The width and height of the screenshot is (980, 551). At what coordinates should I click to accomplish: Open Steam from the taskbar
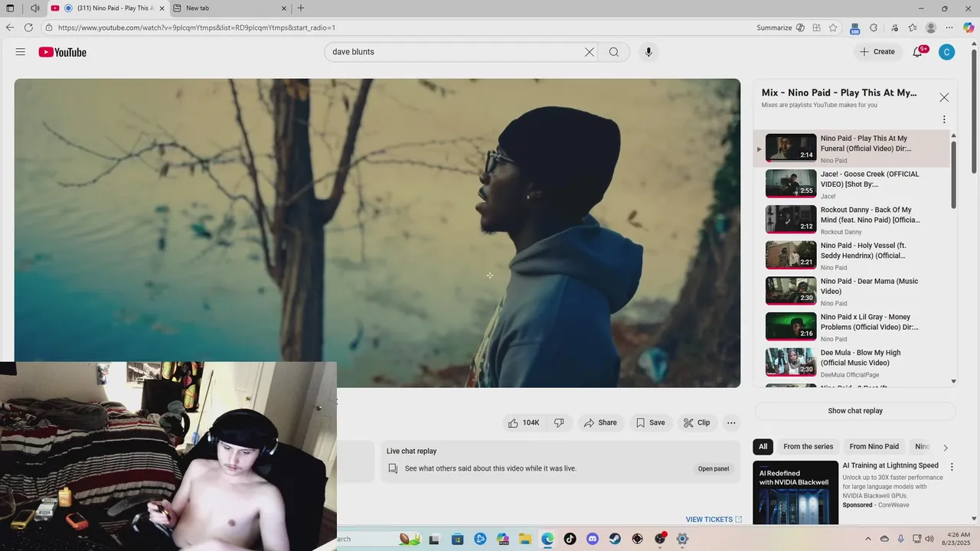pyautogui.click(x=615, y=539)
